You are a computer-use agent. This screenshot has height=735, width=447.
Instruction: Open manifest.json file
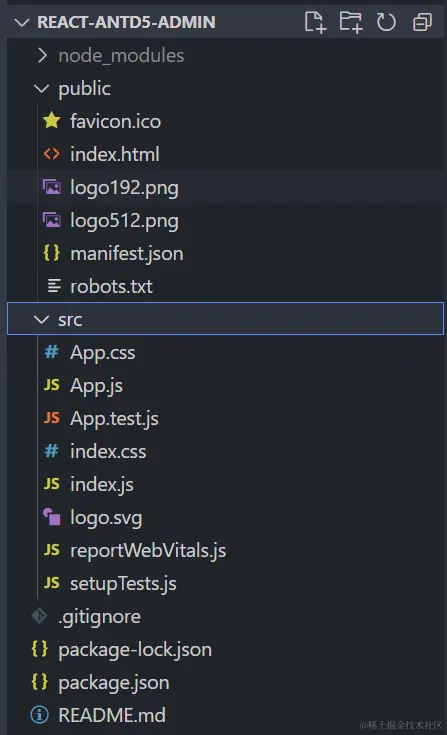(127, 254)
